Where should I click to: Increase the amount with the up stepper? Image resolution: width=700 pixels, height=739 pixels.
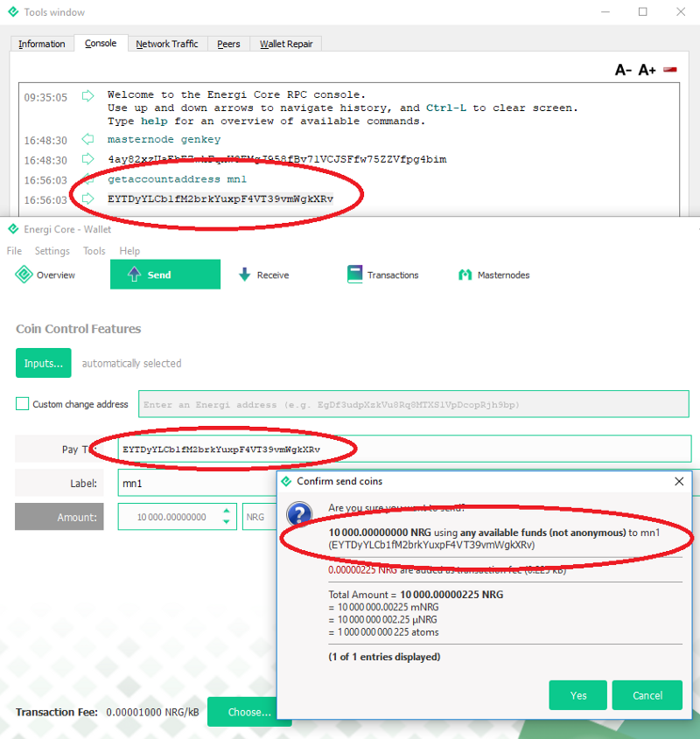[226, 512]
